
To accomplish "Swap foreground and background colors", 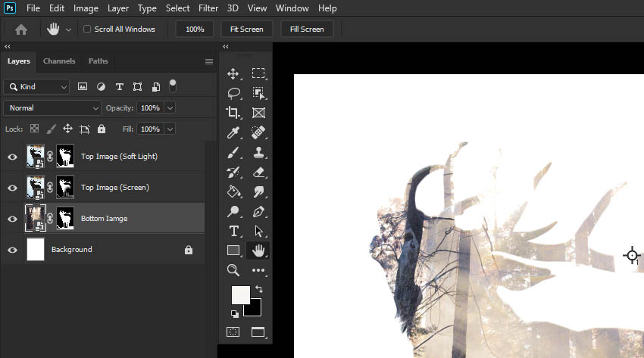I will pyautogui.click(x=259, y=289).
